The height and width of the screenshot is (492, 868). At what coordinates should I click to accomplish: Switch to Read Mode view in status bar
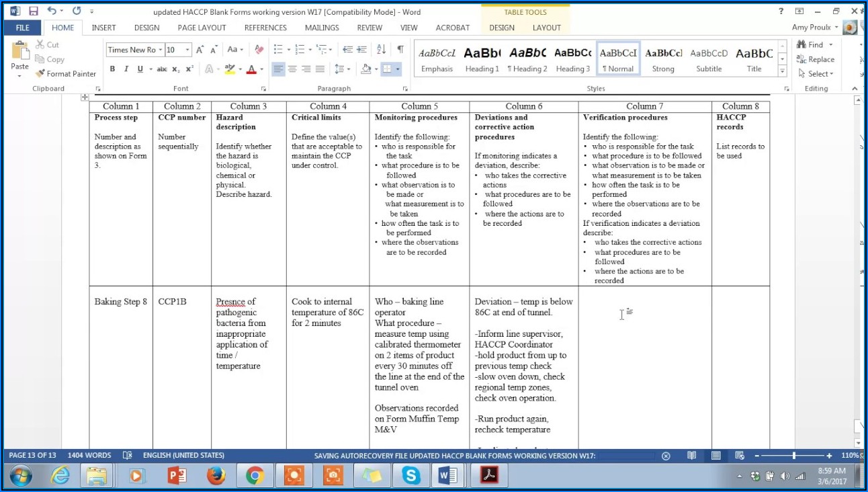[691, 456]
